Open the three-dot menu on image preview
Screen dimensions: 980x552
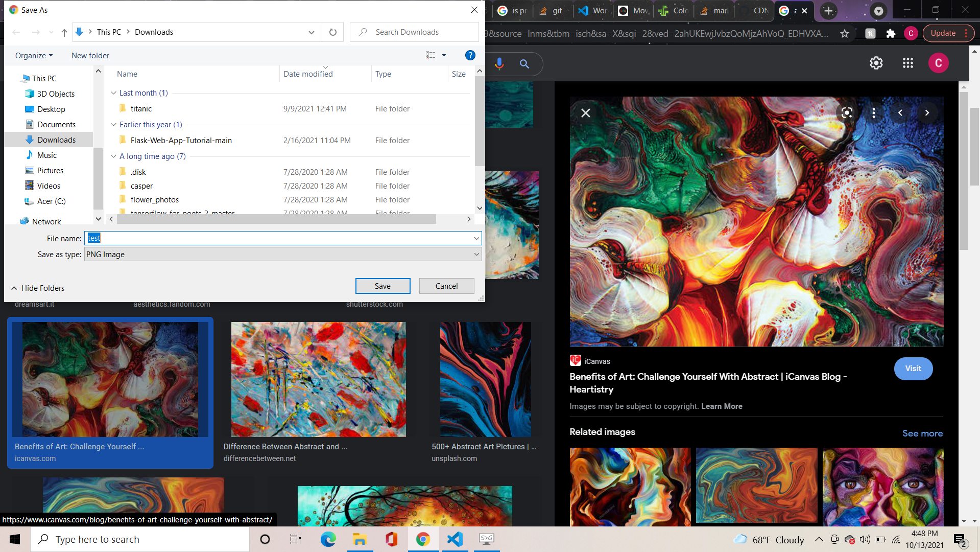coord(873,113)
